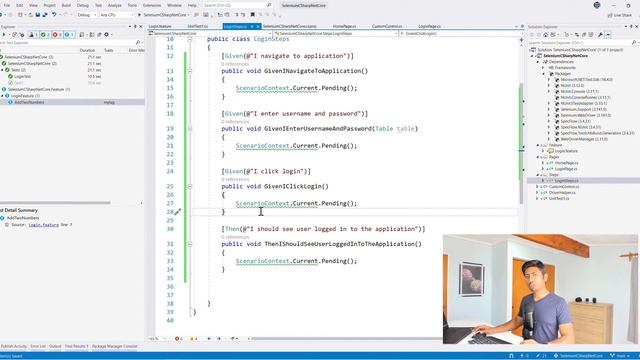This screenshot has height=360, width=640.
Task: Click the Visual Studio search magnifier icon
Action: click(269, 5)
